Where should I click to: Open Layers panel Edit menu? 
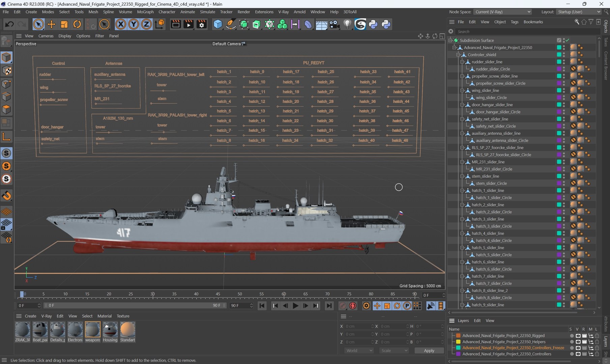477,321
